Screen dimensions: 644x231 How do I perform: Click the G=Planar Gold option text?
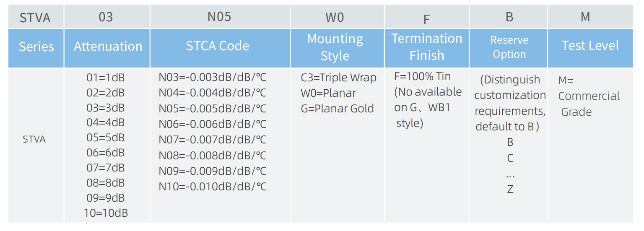point(337,109)
